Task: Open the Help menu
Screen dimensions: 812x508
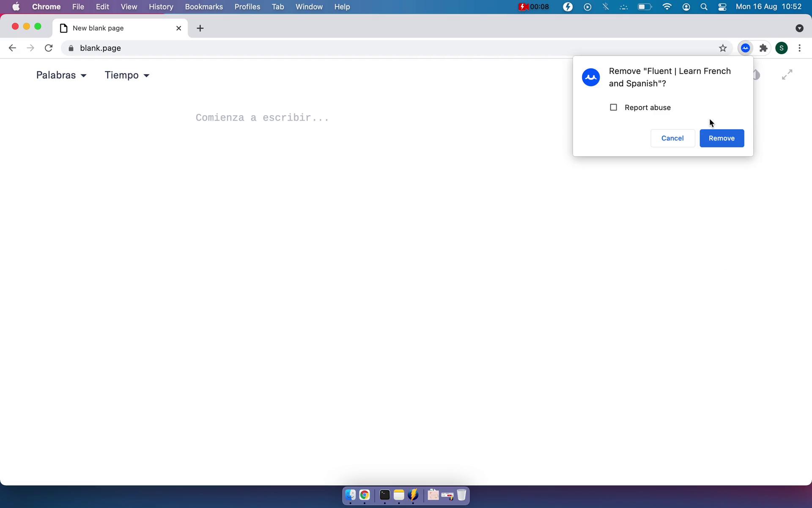Action: point(342,7)
